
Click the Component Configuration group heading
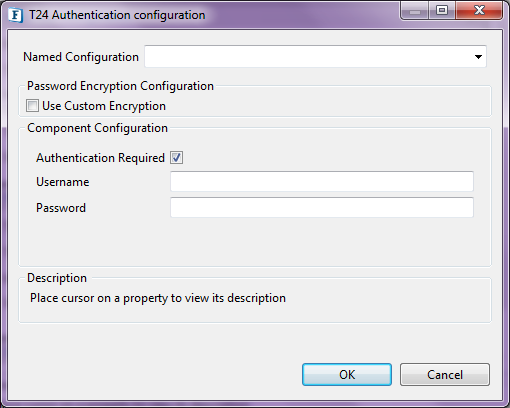[97, 128]
